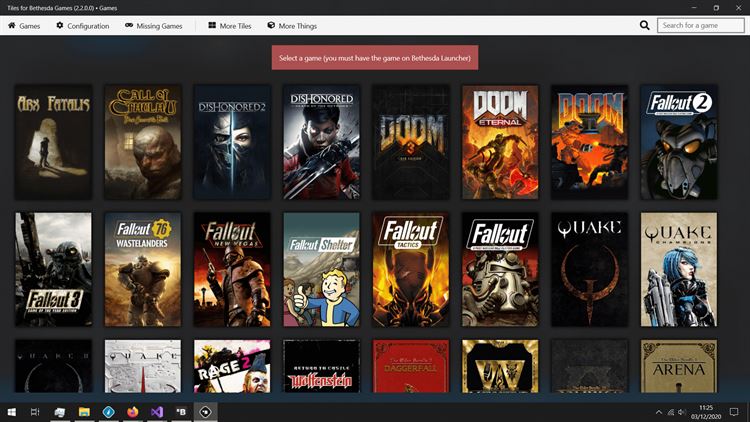Switch to Visual Studio in taskbar
This screenshot has height=422, width=750.
157,412
